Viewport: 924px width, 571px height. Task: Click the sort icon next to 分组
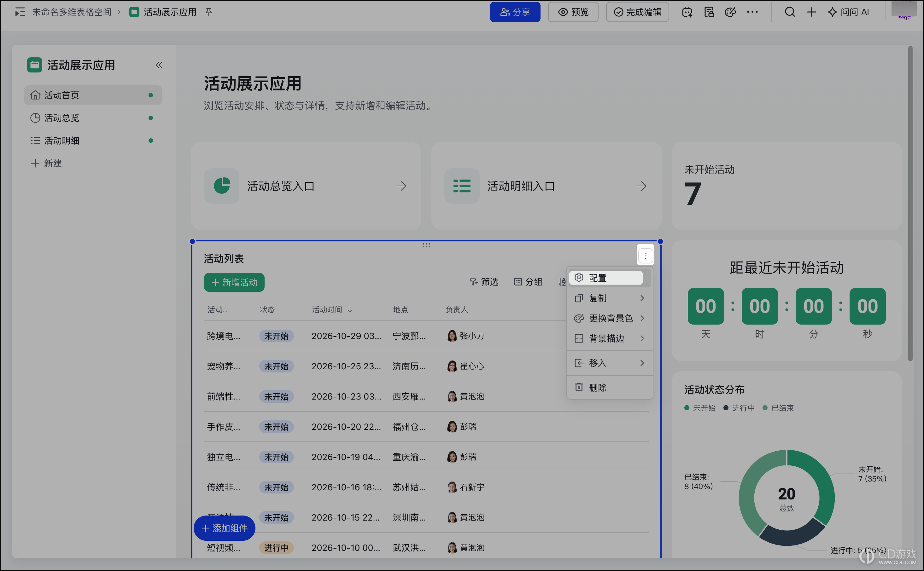pos(562,282)
